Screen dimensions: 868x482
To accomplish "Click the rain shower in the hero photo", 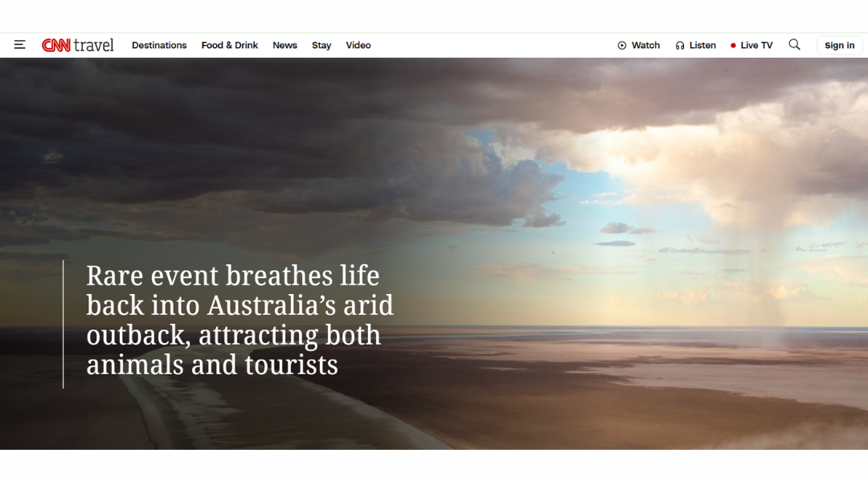I will (x=767, y=266).
